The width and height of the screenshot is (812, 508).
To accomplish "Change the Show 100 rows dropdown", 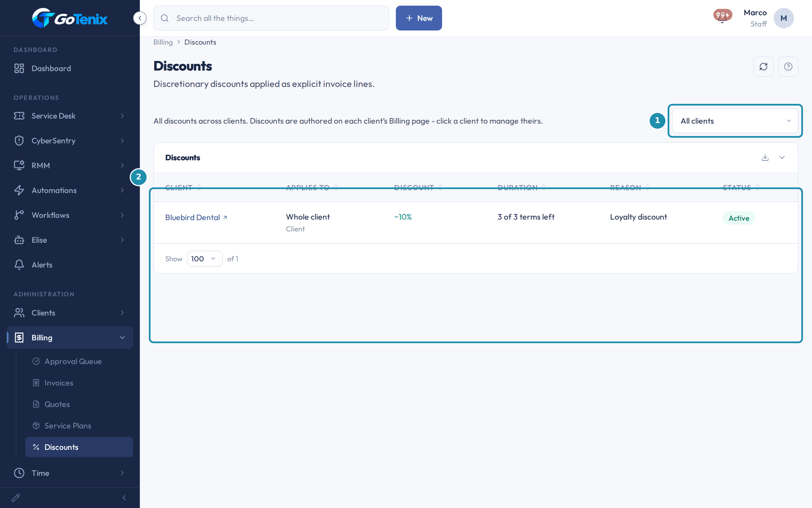I will coord(204,259).
